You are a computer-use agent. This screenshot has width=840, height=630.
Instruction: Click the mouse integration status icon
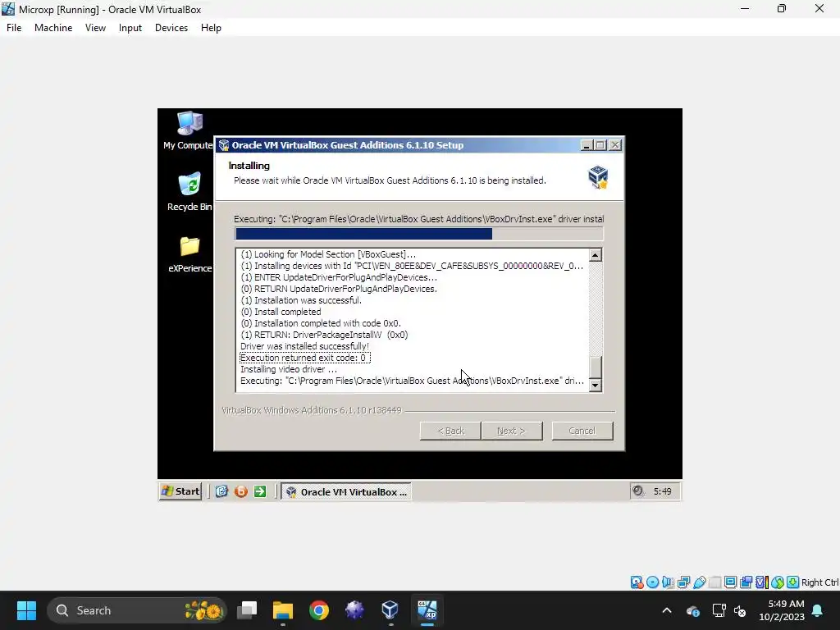pyautogui.click(x=778, y=582)
